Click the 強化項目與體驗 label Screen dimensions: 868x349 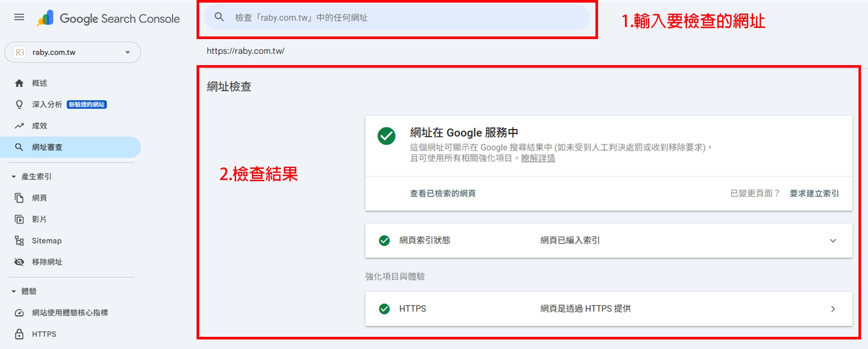coord(395,277)
